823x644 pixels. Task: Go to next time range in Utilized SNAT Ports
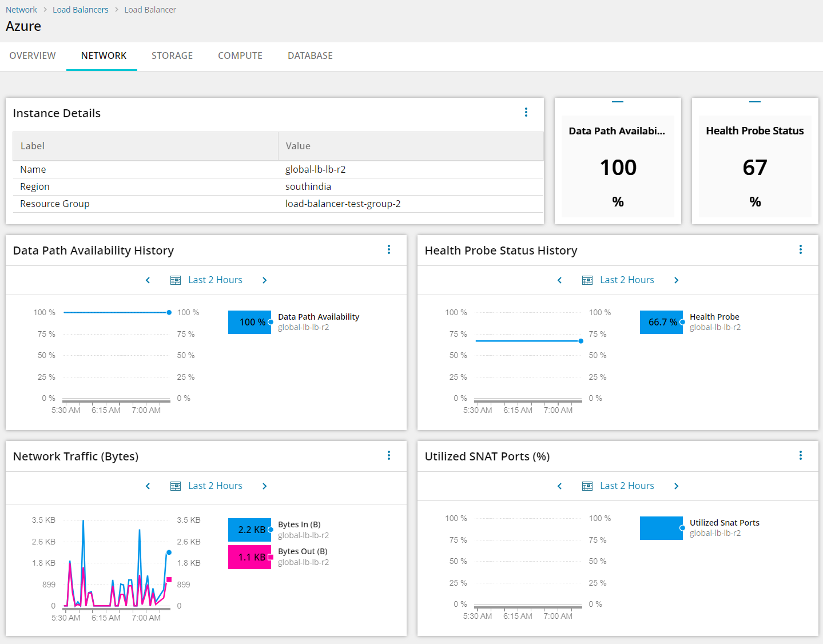[676, 486]
